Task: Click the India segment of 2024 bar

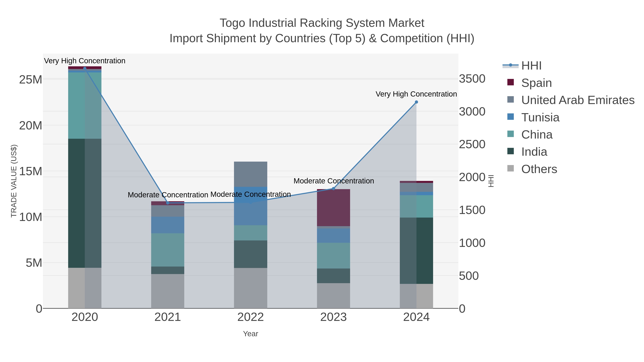Action: 416,251
